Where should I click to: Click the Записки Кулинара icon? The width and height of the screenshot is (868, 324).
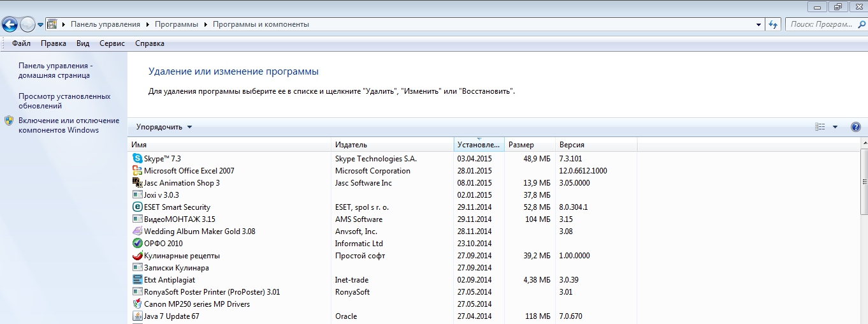pos(137,267)
